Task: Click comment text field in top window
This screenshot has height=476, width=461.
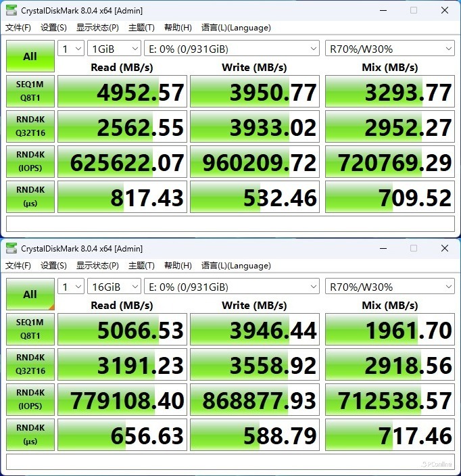Action: click(230, 224)
